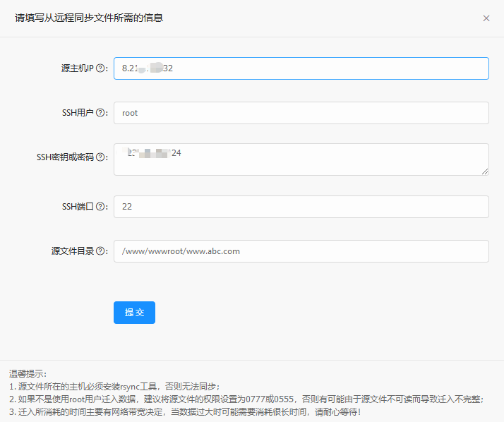This screenshot has width=504, height=422.
Task: Show the help hint for SSH端口
Action: pos(100,207)
